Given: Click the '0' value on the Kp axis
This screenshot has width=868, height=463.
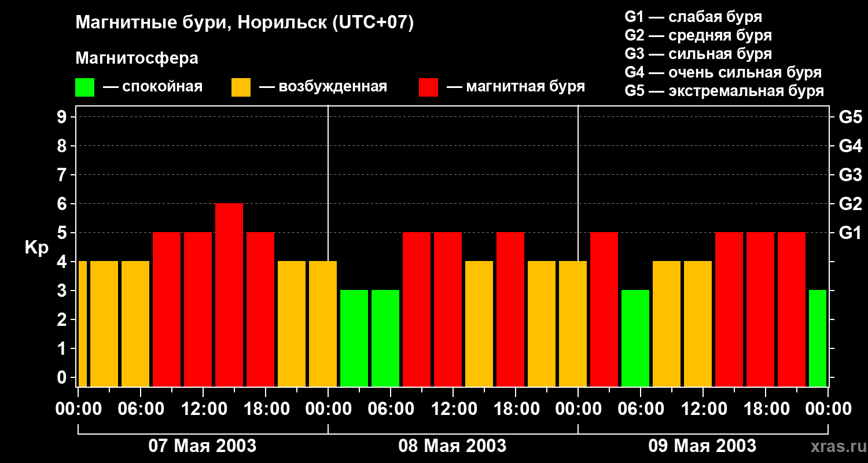Looking at the screenshot, I should tap(63, 378).
